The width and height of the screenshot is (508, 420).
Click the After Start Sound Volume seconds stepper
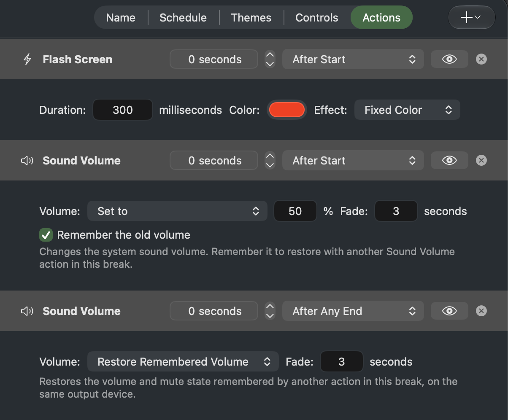(x=270, y=161)
